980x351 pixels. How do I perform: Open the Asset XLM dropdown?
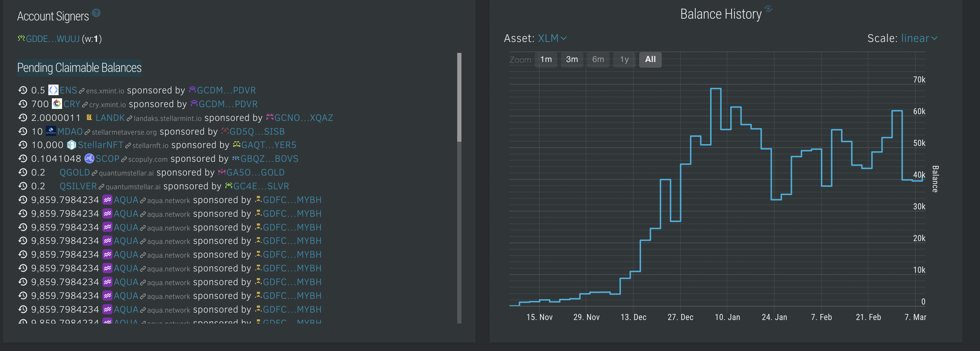[x=552, y=38]
